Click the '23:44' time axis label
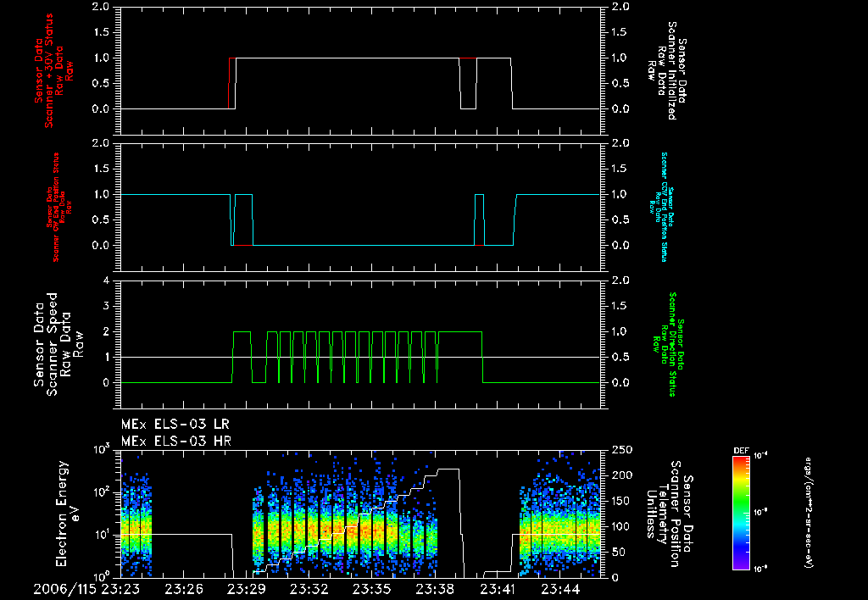Screen dimensions: 868x600 [561, 589]
